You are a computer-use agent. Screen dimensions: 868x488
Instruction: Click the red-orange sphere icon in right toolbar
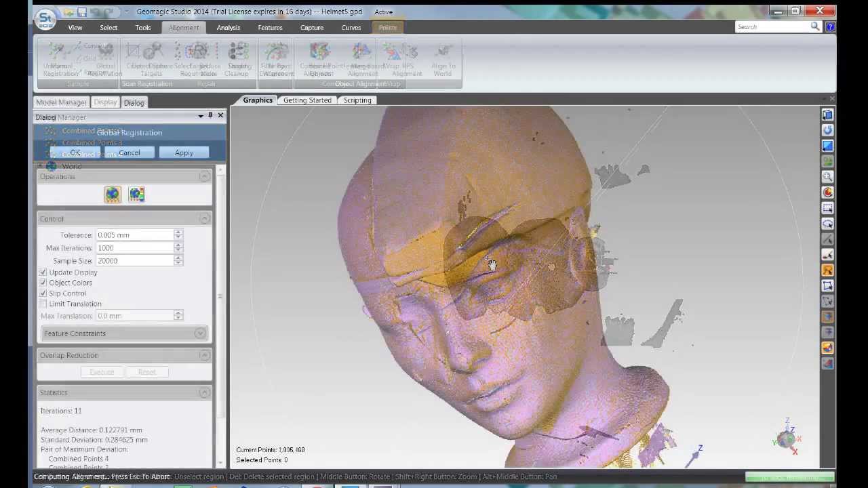click(x=827, y=192)
